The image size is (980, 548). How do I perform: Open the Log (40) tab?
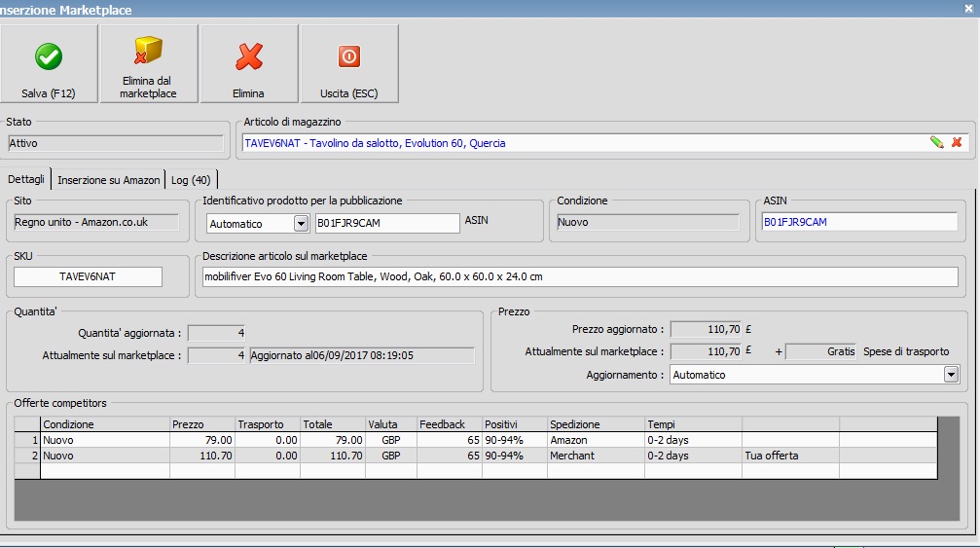point(191,180)
